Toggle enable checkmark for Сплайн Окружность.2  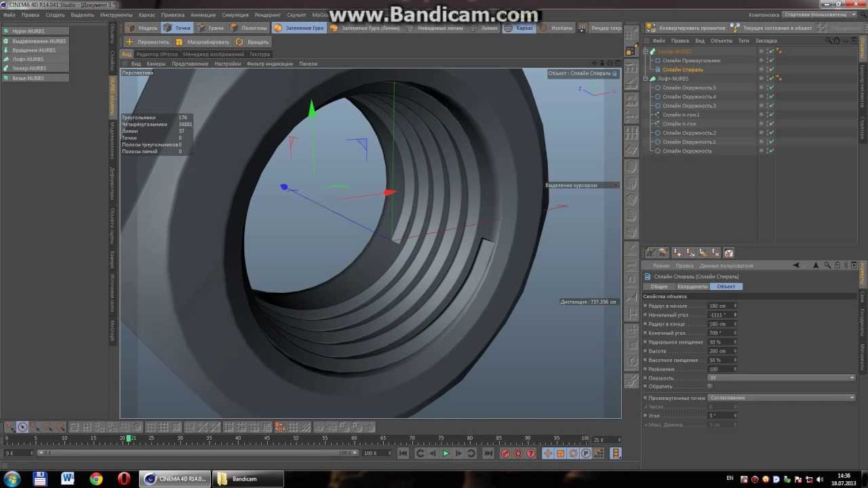pyautogui.click(x=771, y=133)
